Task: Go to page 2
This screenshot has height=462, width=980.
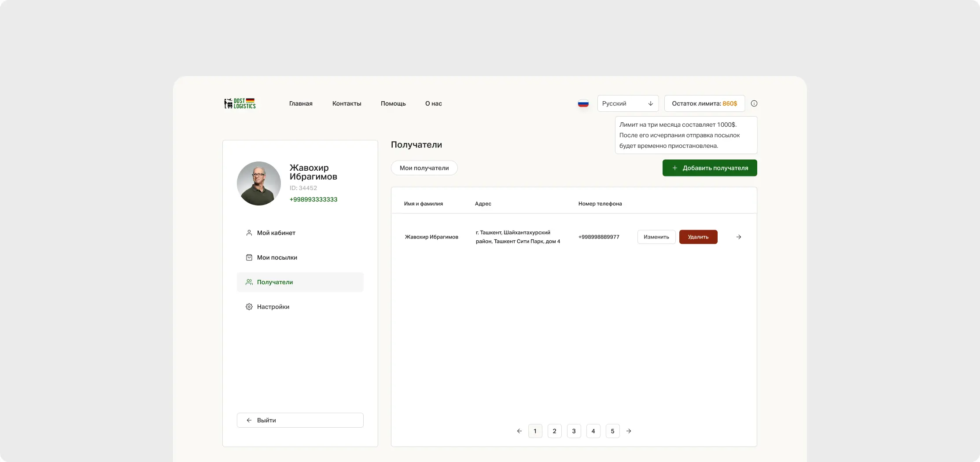Action: pyautogui.click(x=555, y=431)
